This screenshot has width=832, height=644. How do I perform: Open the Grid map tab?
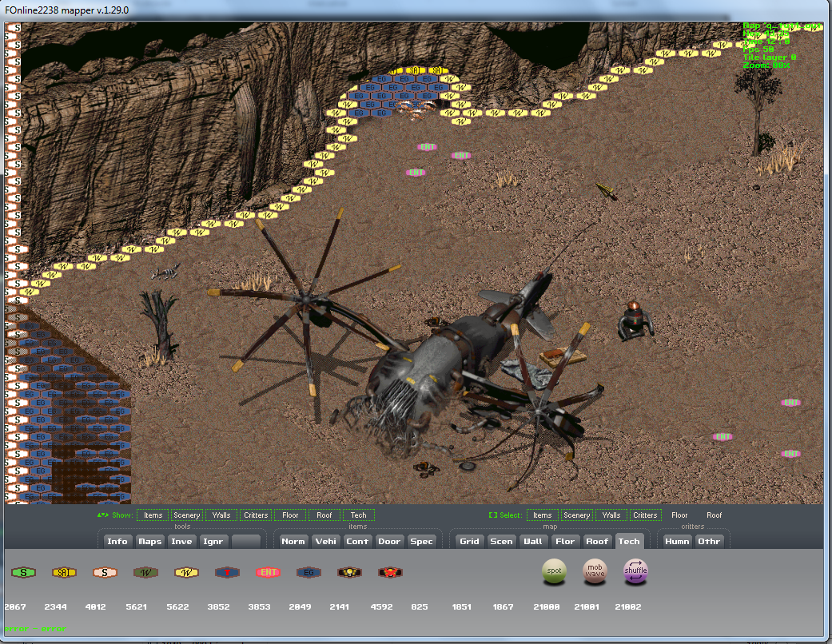(470, 541)
